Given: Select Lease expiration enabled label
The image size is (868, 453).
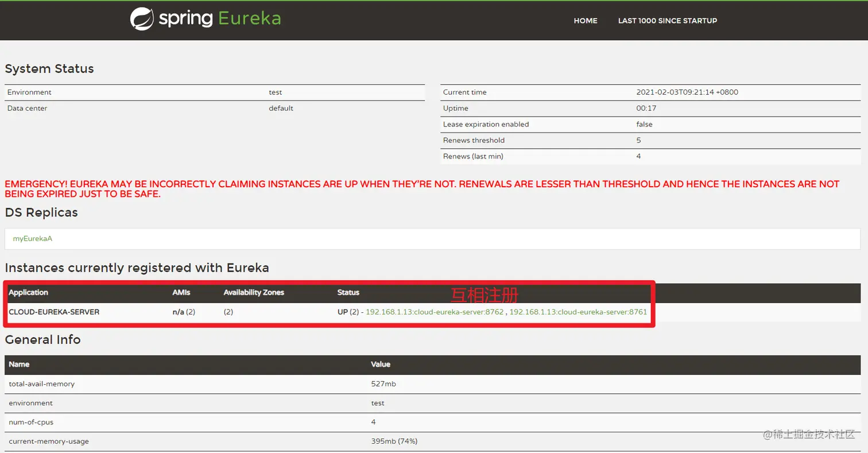Looking at the screenshot, I should (x=486, y=124).
